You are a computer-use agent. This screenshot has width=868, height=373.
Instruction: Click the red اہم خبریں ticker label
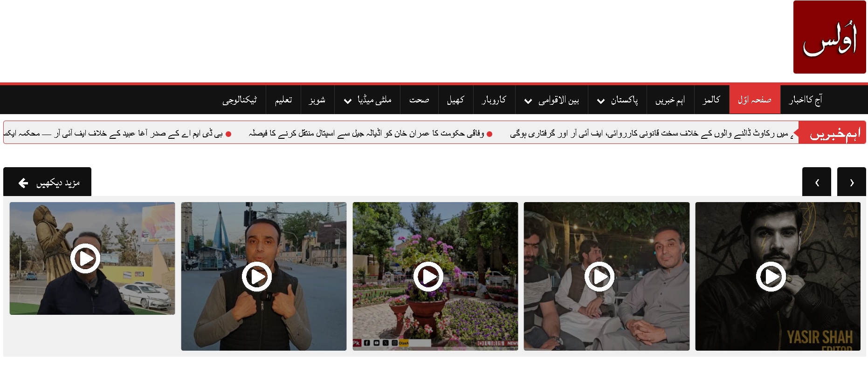click(x=834, y=134)
